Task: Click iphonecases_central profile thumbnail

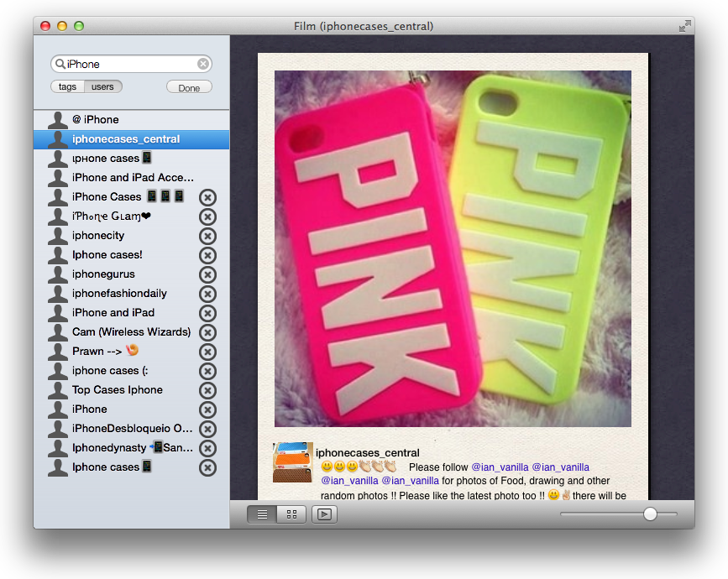Action: point(292,462)
